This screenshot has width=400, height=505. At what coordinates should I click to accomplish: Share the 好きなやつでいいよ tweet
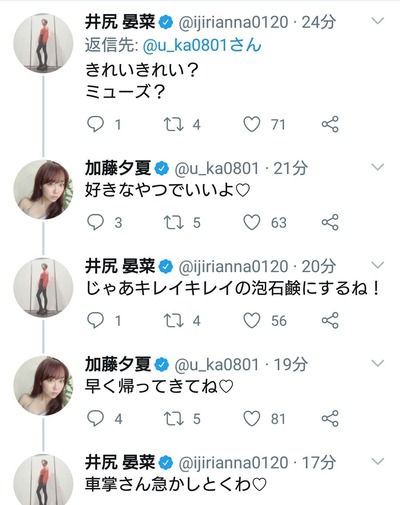click(330, 222)
